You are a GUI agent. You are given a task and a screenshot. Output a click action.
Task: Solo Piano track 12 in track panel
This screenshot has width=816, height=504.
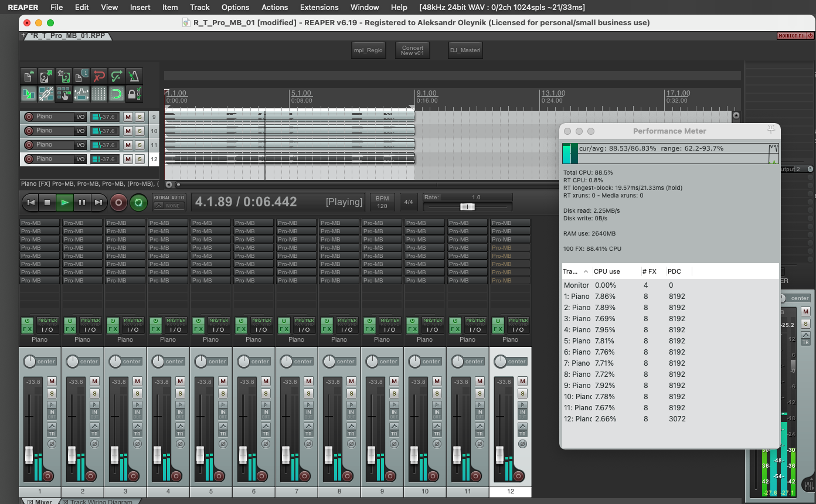[140, 159]
